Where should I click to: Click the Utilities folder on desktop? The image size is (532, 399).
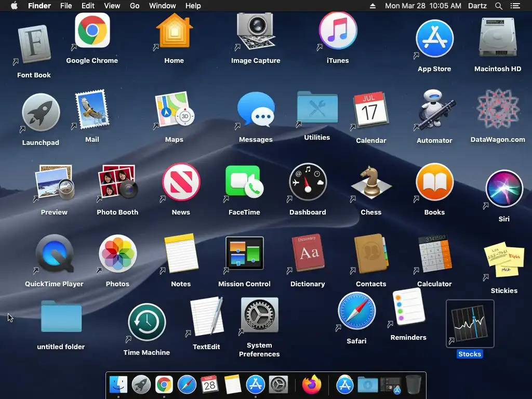tap(317, 107)
